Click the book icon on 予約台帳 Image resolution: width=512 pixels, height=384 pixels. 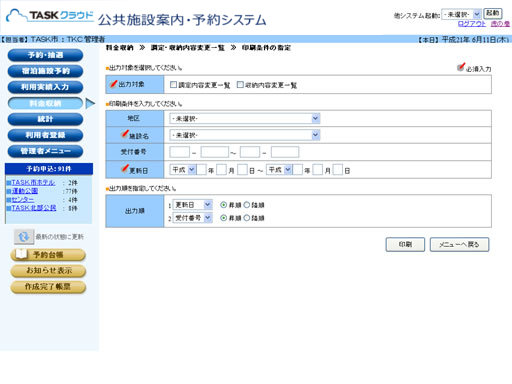click(x=21, y=254)
